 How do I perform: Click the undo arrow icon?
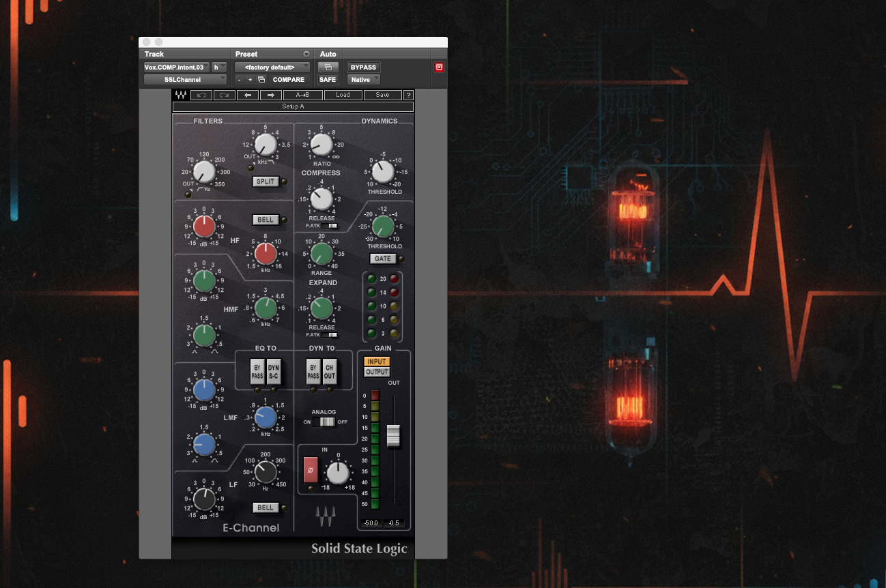click(x=201, y=95)
